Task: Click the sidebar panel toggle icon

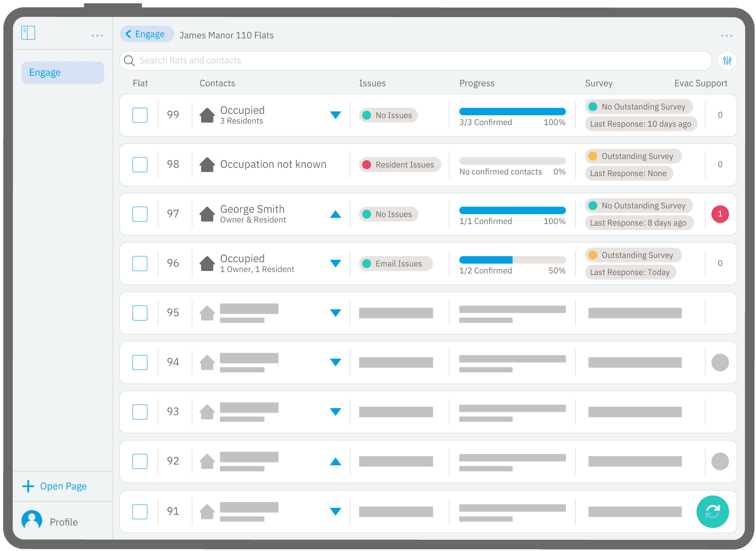Action: click(28, 33)
